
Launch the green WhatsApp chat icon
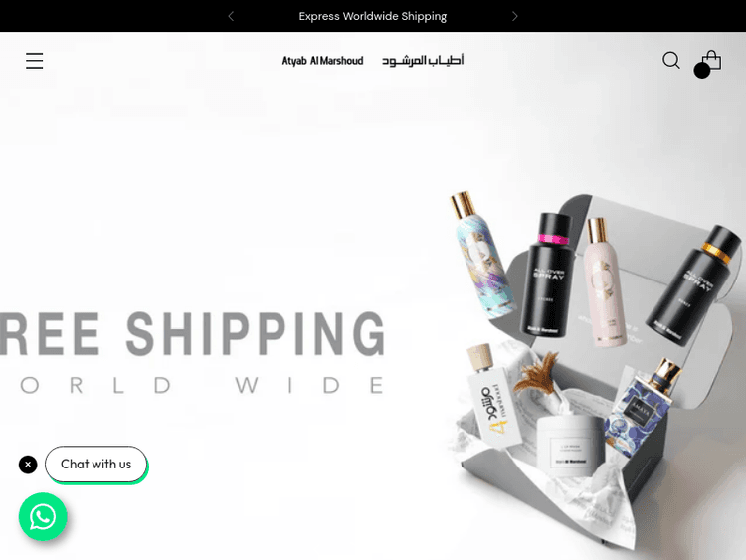coord(43,516)
